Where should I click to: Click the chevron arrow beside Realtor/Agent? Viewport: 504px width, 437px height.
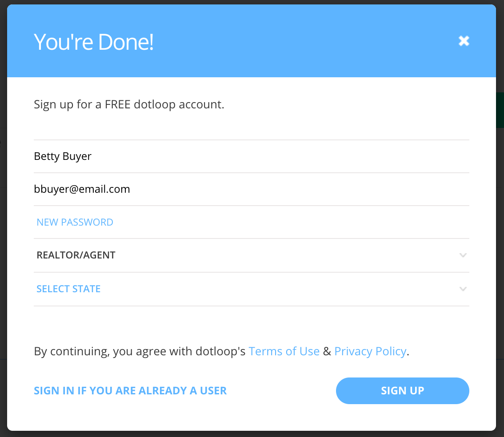click(463, 255)
